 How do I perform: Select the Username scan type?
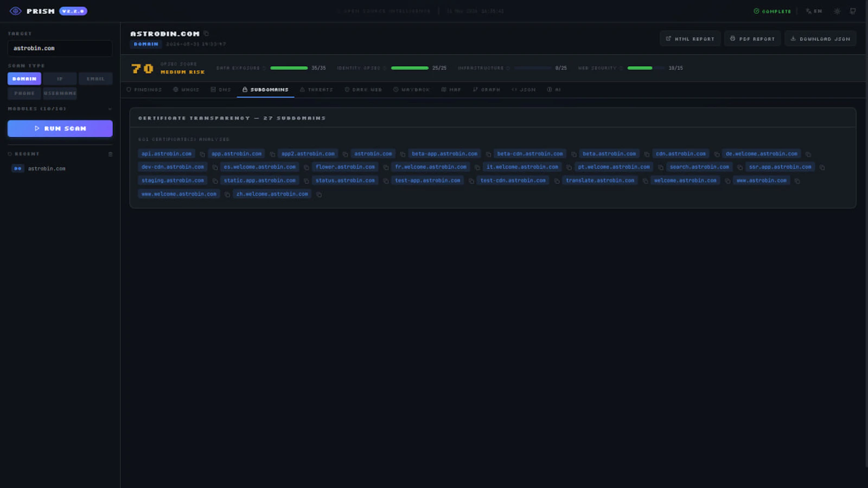[x=60, y=93]
